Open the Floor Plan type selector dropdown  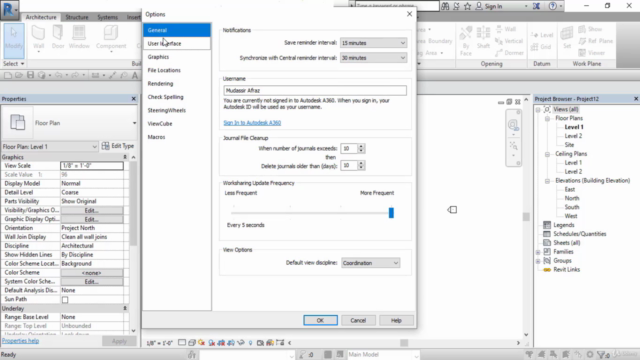(x=69, y=123)
